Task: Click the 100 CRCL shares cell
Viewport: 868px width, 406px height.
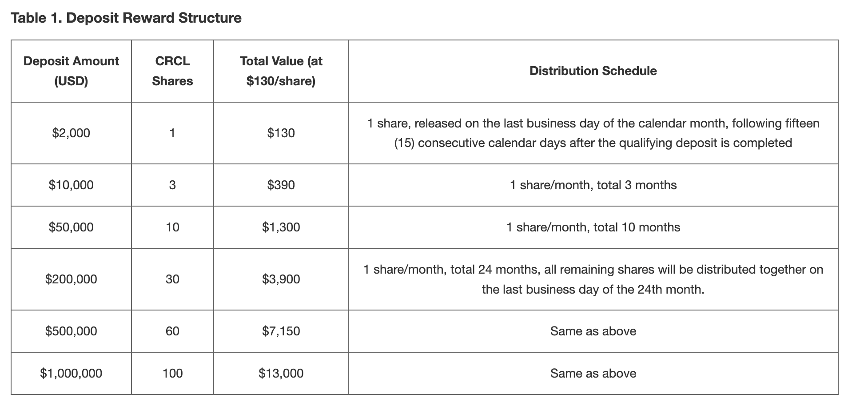Action: [172, 373]
